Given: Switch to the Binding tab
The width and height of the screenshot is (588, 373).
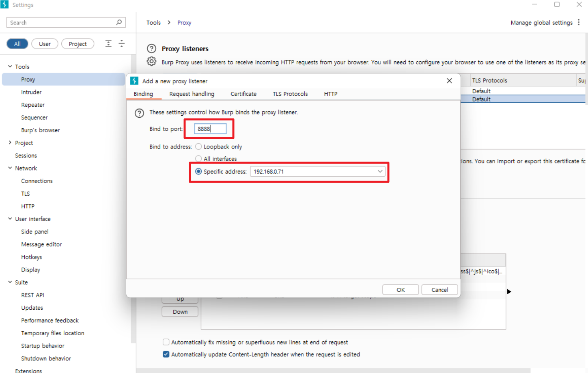Looking at the screenshot, I should tap(144, 94).
